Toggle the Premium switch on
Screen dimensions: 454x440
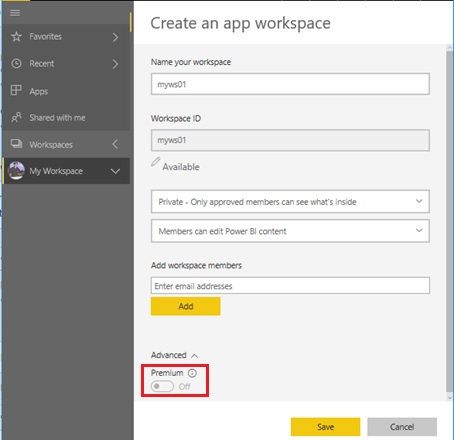(x=162, y=387)
